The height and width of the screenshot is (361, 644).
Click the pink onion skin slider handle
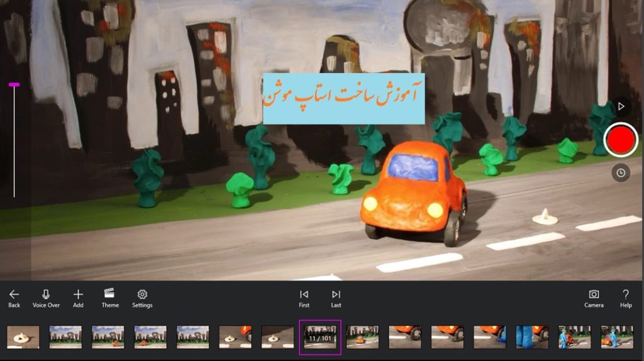(14, 84)
